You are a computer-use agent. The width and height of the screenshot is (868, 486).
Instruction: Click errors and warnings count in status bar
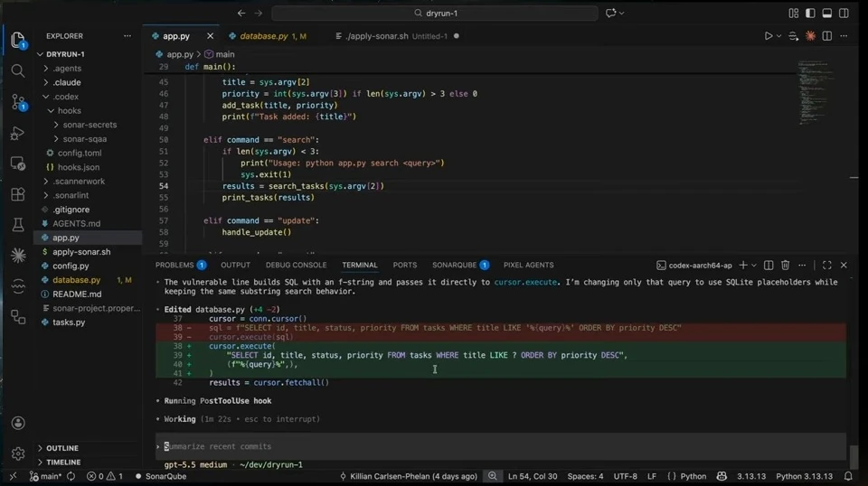click(105, 476)
